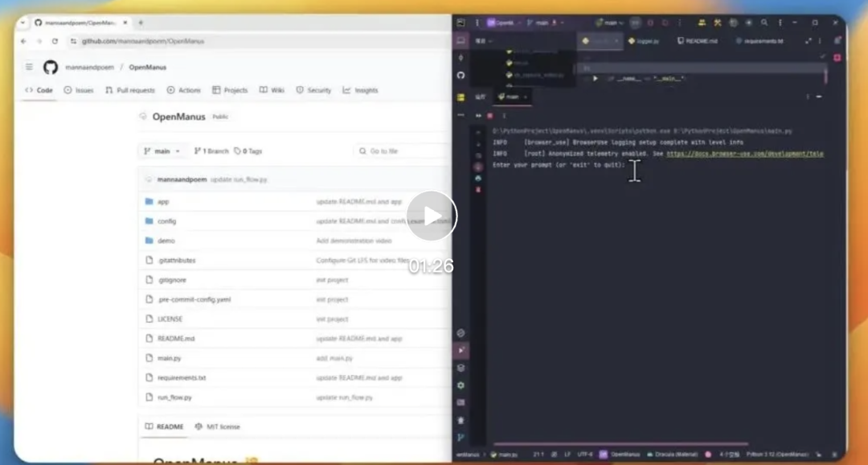Open the config folder
The height and width of the screenshot is (465, 868).
click(x=166, y=221)
